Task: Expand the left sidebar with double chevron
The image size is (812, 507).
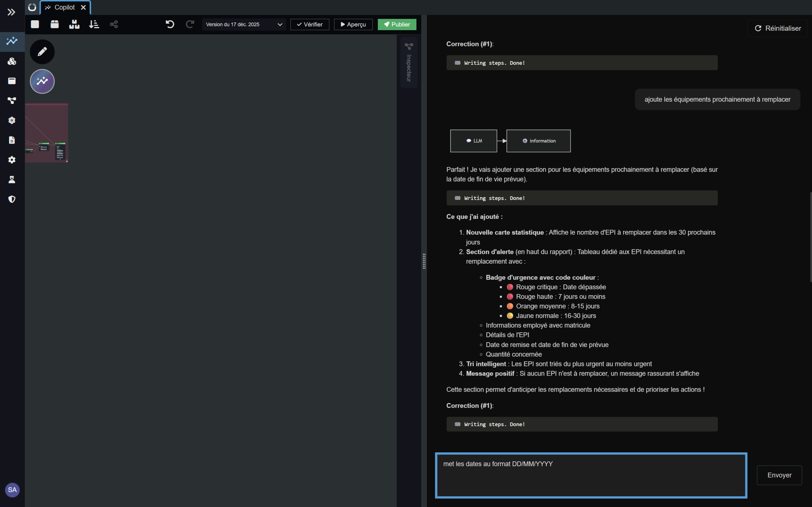Action: coord(11,12)
